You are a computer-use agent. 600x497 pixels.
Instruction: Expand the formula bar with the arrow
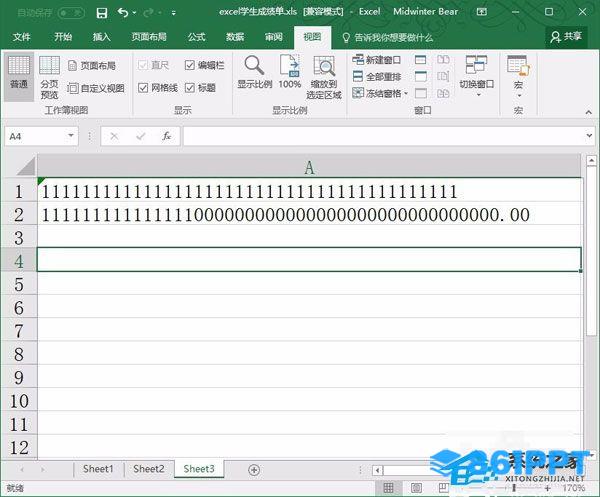point(589,135)
